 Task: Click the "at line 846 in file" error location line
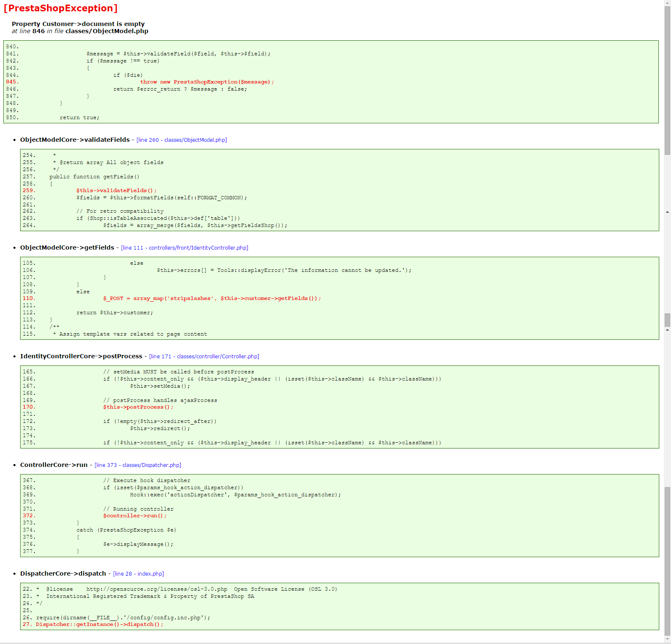[x=80, y=31]
